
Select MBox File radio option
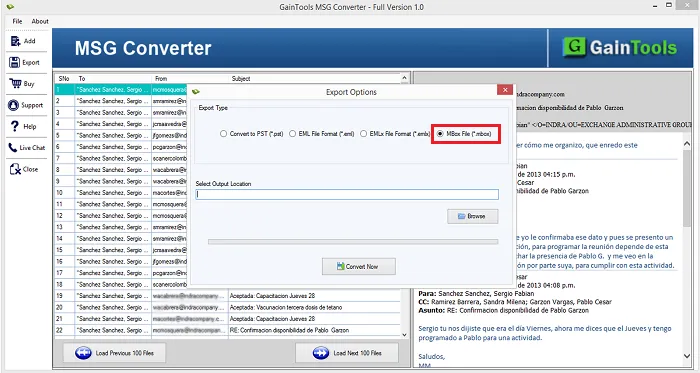coord(464,133)
